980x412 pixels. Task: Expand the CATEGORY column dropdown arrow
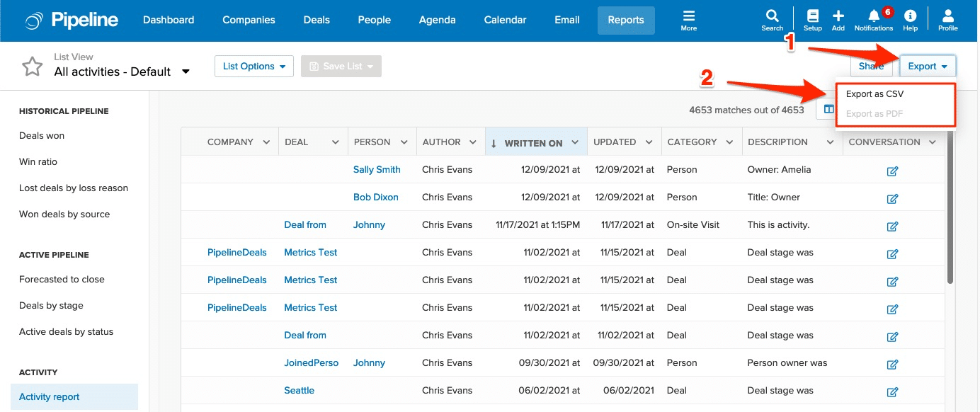[729, 142]
